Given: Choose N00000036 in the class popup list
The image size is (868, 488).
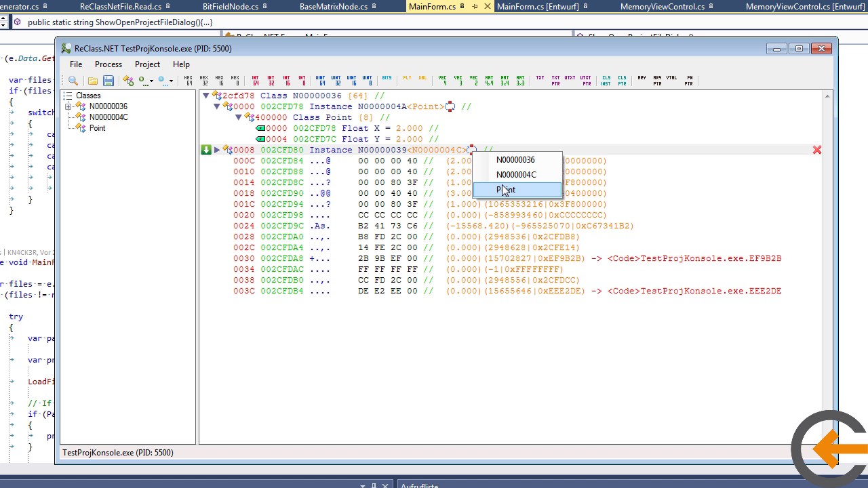Looking at the screenshot, I should [517, 160].
